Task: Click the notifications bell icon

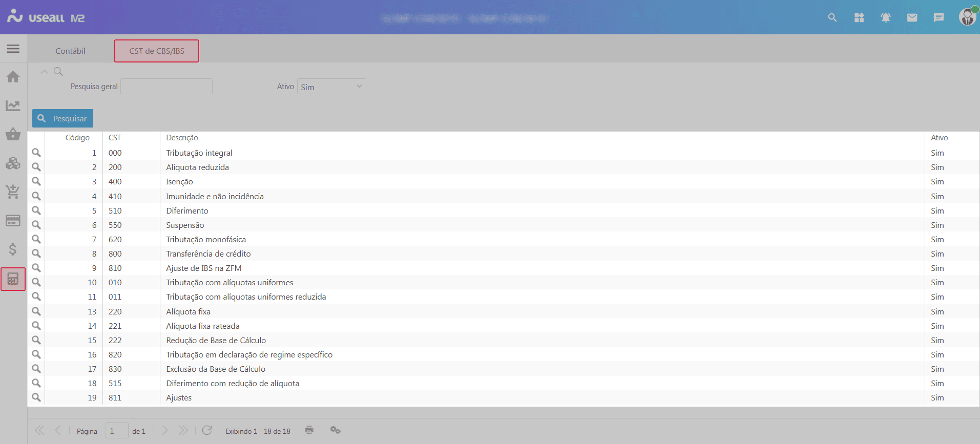Action: 885,18
